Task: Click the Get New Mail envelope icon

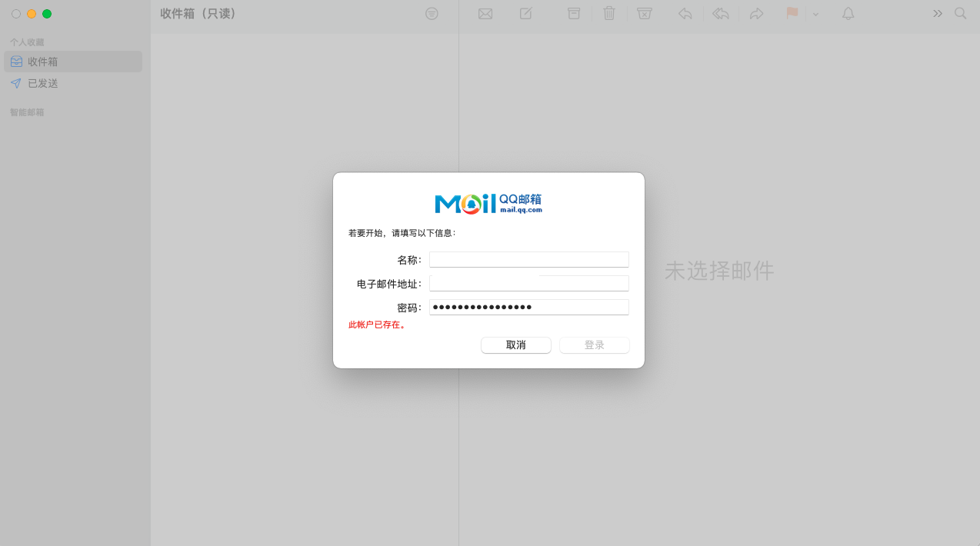Action: point(485,14)
